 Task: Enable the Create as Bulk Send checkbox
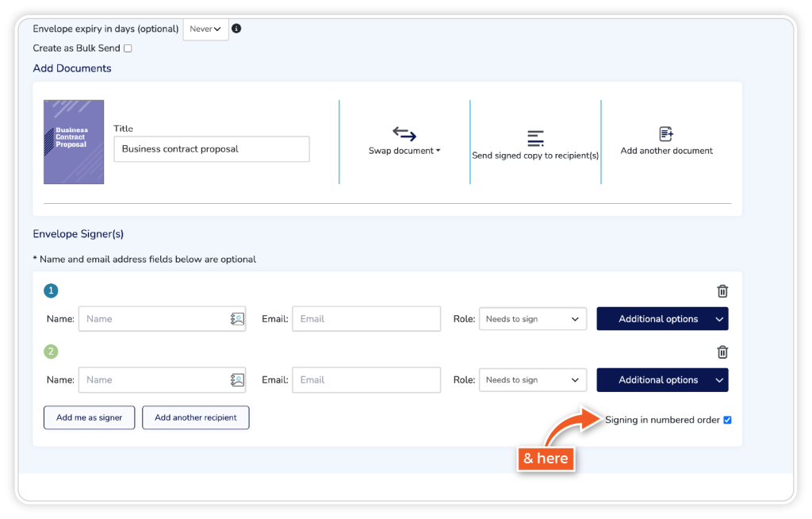[x=128, y=48]
